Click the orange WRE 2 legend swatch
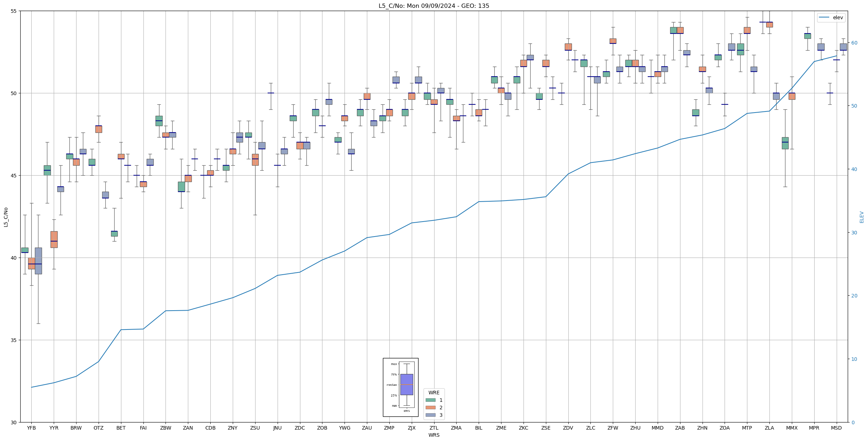Screen dimensions: 868x441 click(x=430, y=408)
